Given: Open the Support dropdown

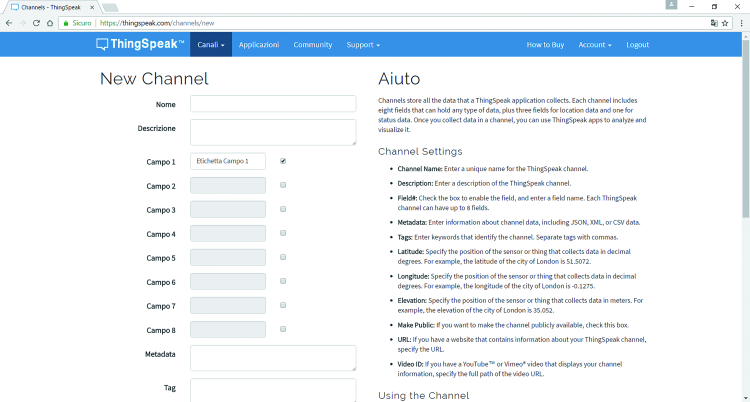Looking at the screenshot, I should click(363, 45).
